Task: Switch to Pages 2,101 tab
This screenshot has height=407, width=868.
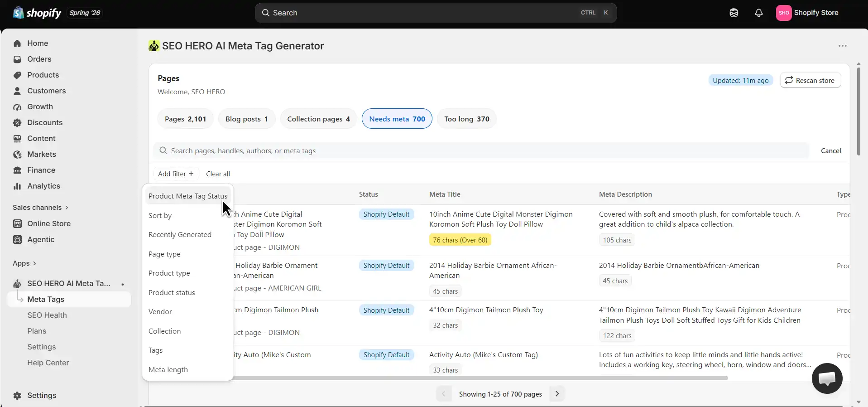Action: click(185, 119)
